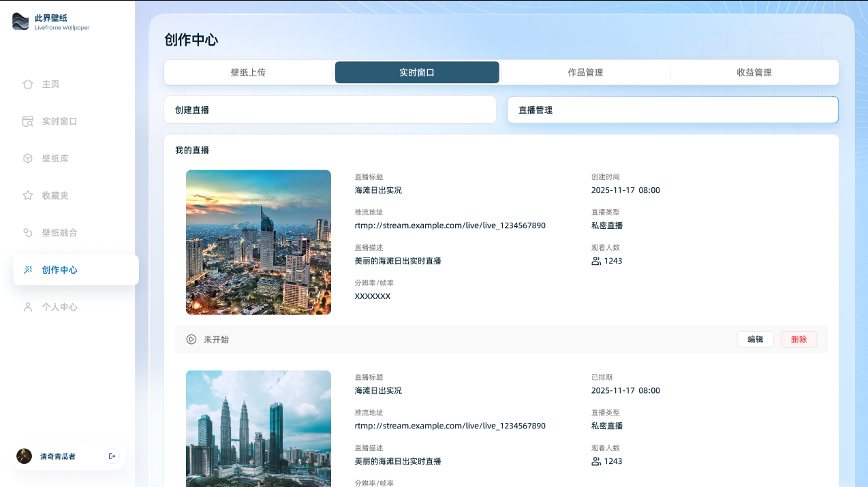
Task: Click 编辑 button for first livestream
Action: (x=755, y=339)
